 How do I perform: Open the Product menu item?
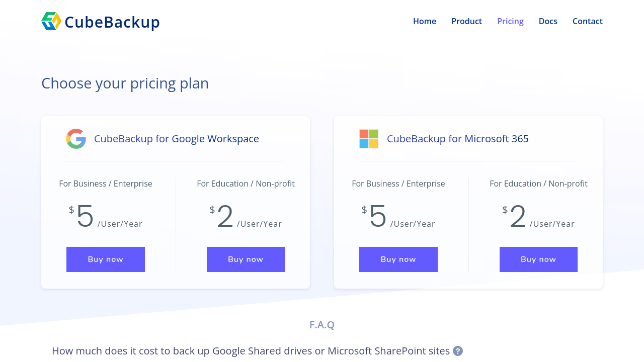pyautogui.click(x=466, y=21)
